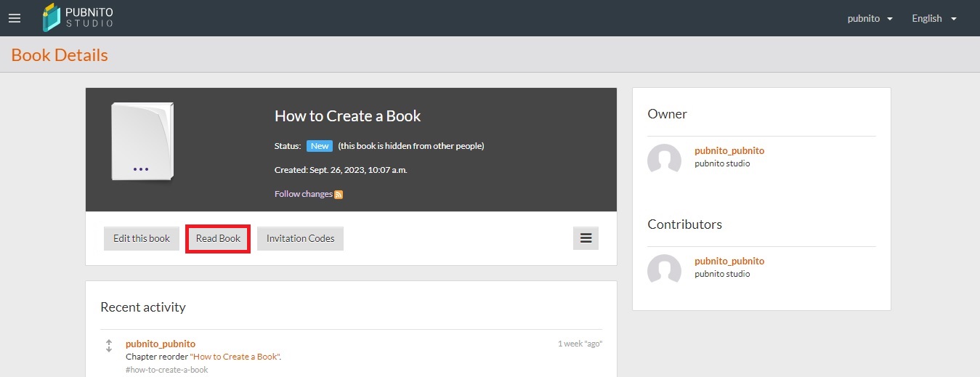Open the book options list icon

click(x=586, y=238)
